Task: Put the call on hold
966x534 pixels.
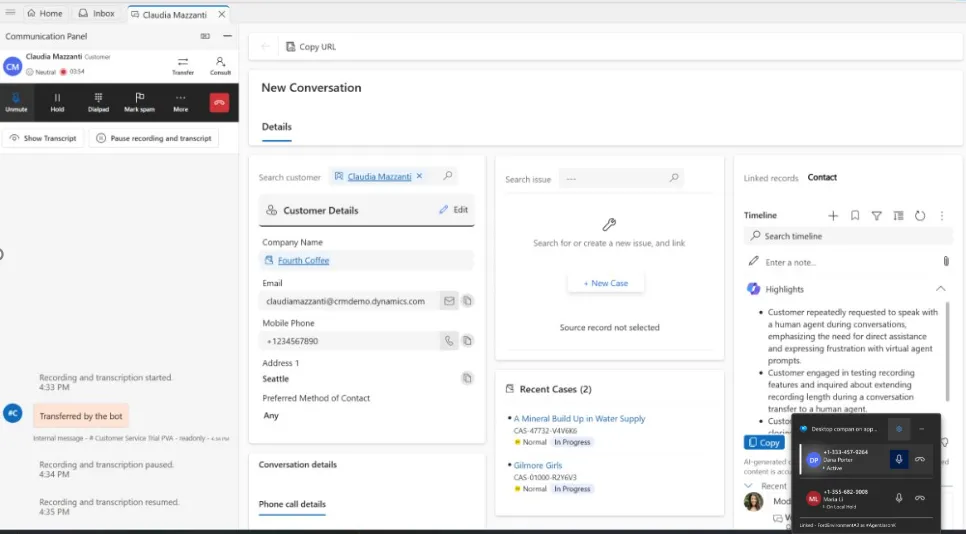Action: point(57,102)
